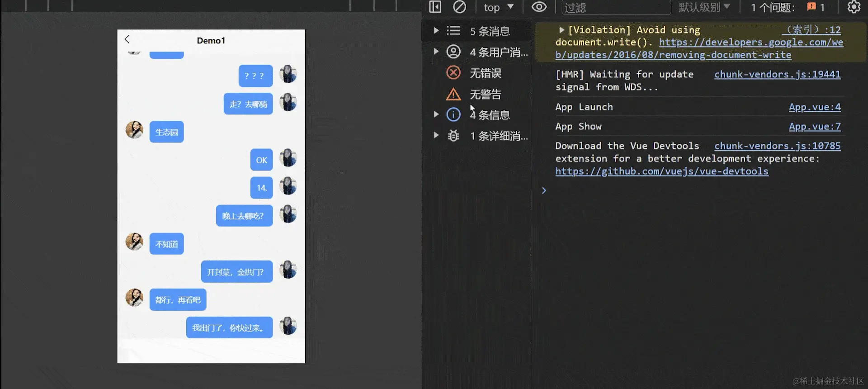The image size is (868, 389).
Task: Click the 走？去哪骑 message bubble
Action: (248, 104)
